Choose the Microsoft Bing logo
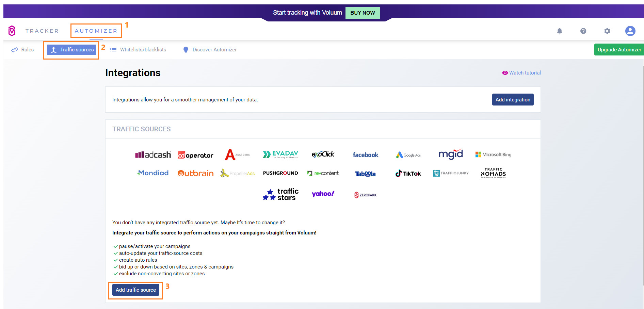The width and height of the screenshot is (644, 309). (x=493, y=154)
